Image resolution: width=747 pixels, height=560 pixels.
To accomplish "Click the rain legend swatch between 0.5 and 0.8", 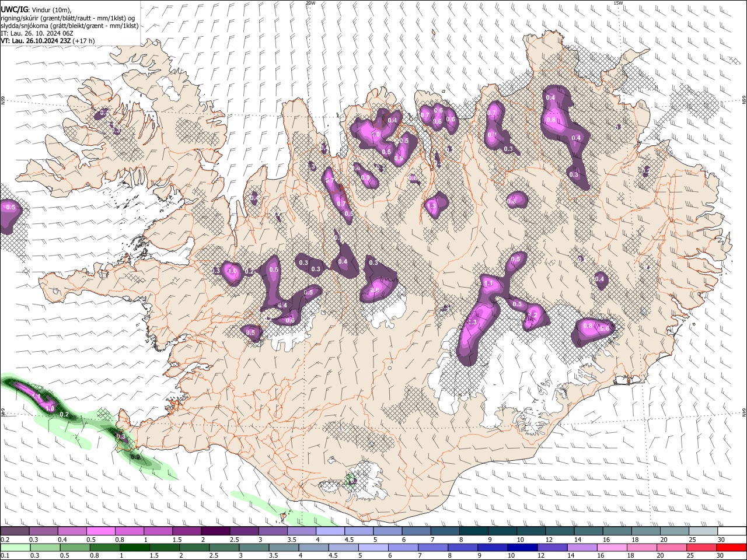I will coord(75,547).
